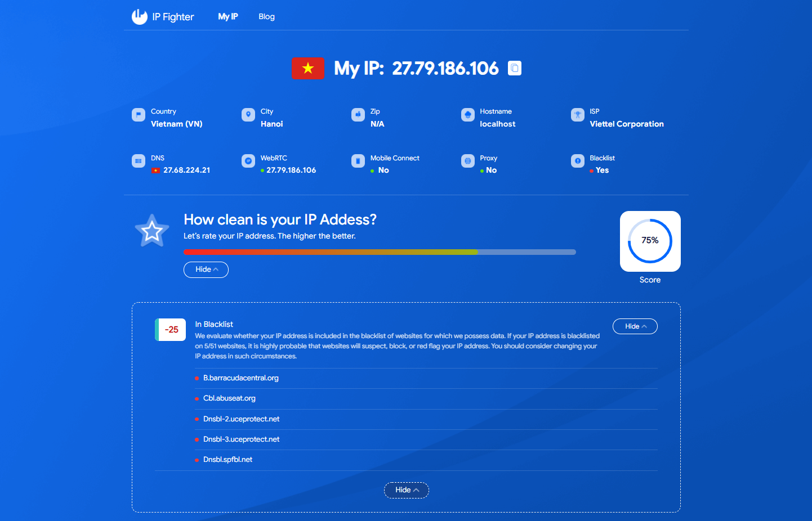Click the DNS server icon
The image size is (812, 521).
(x=139, y=161)
